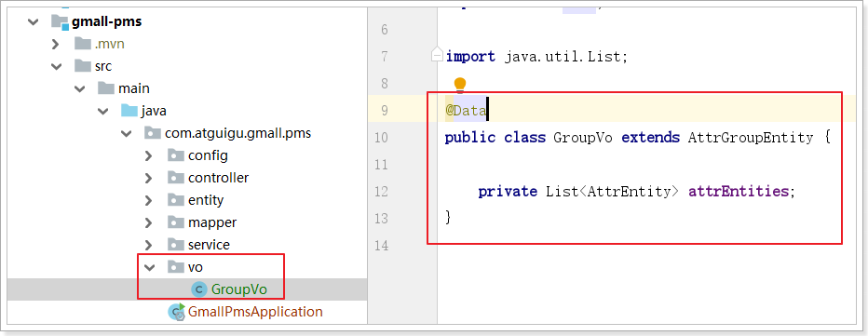Click line number 14 in the gutter
Viewport: 868px width, 336px height.
coord(381,245)
